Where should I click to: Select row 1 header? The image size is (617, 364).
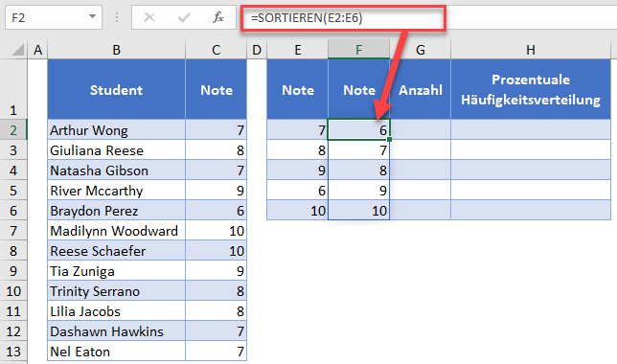[13, 89]
